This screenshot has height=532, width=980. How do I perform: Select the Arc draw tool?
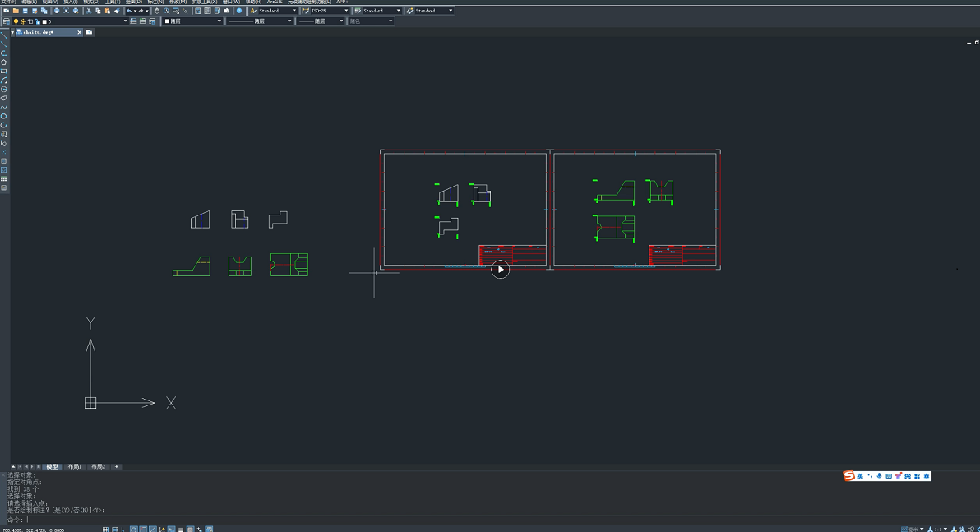pos(4,81)
